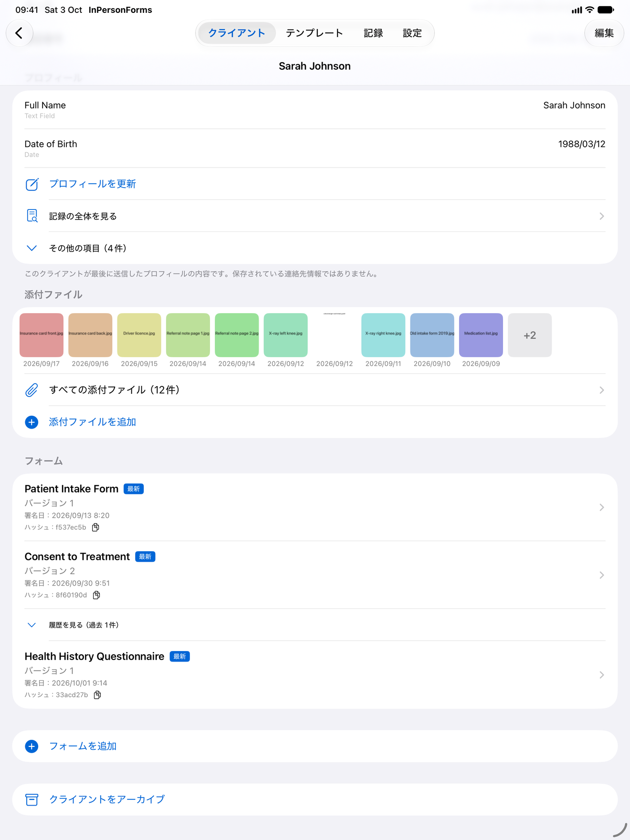Open Patient Intake Form via its chevron

point(601,507)
